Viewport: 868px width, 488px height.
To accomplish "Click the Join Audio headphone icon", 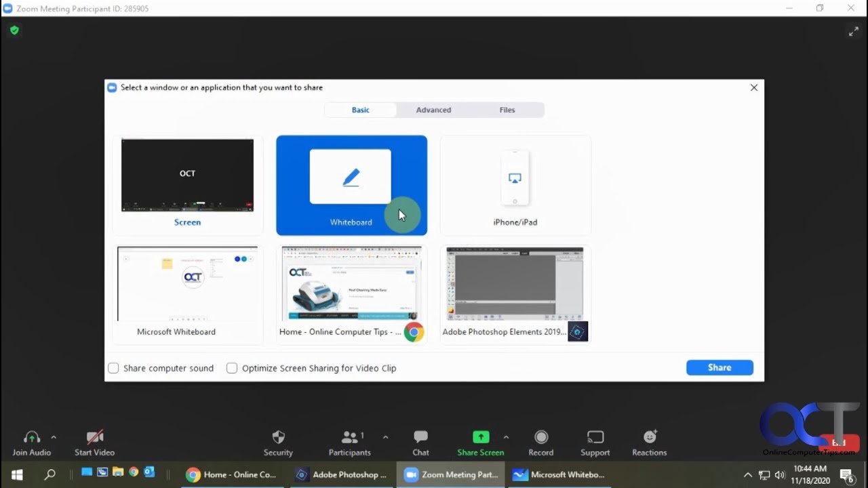I will [x=31, y=437].
